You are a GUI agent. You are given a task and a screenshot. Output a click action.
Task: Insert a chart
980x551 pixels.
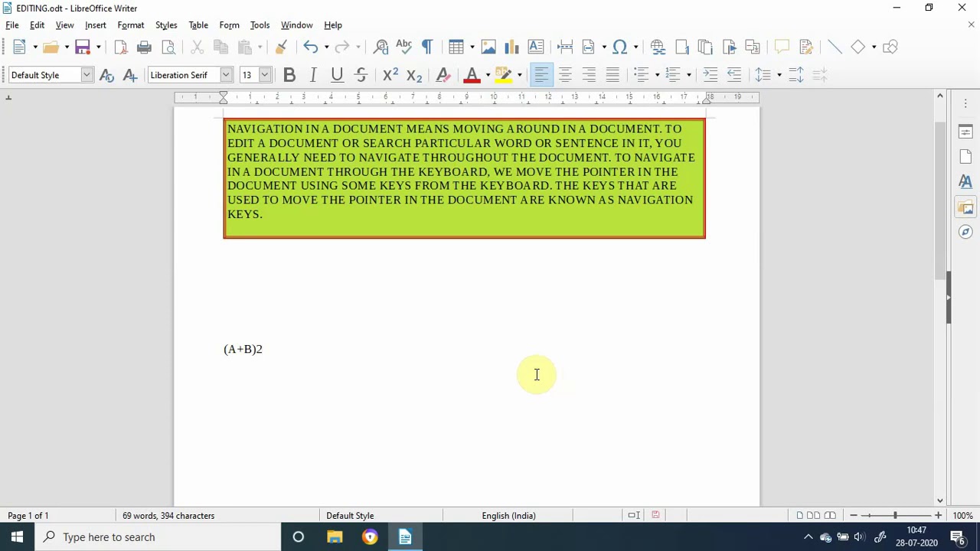tap(511, 47)
